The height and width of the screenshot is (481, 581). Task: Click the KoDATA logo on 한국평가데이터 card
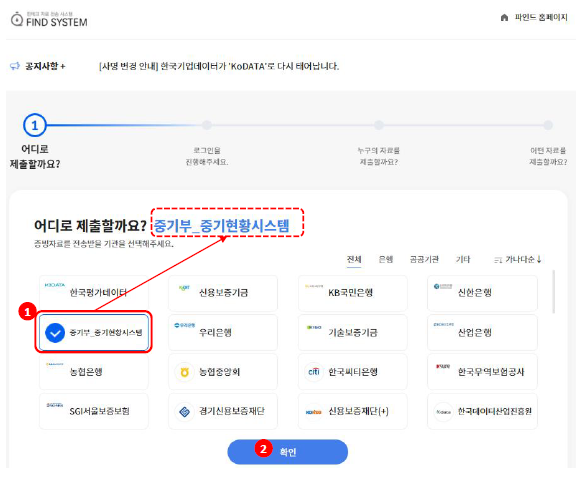tap(54, 285)
